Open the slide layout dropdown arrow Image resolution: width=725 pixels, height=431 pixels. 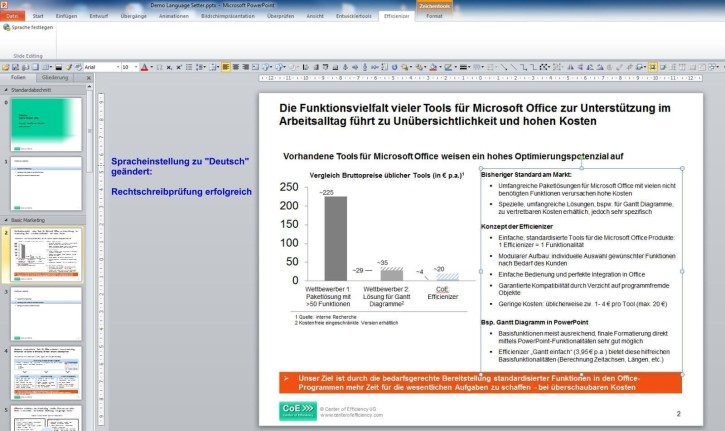[x=50, y=67]
